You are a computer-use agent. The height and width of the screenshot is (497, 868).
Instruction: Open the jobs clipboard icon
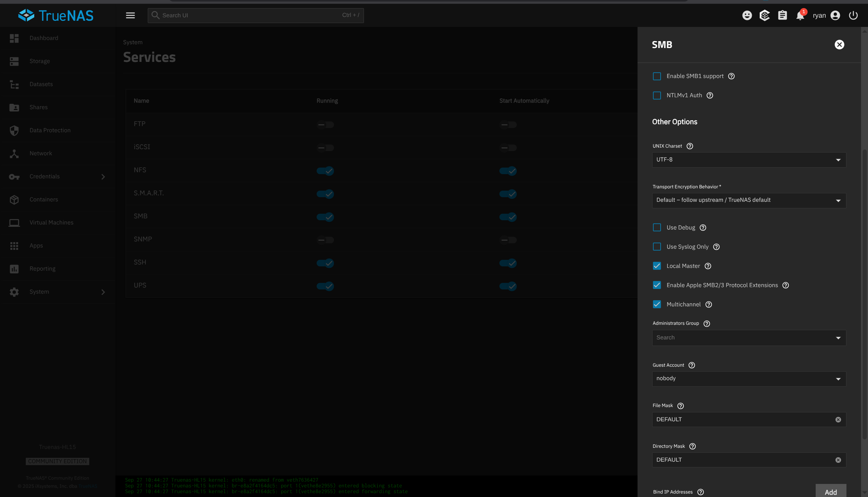click(782, 15)
